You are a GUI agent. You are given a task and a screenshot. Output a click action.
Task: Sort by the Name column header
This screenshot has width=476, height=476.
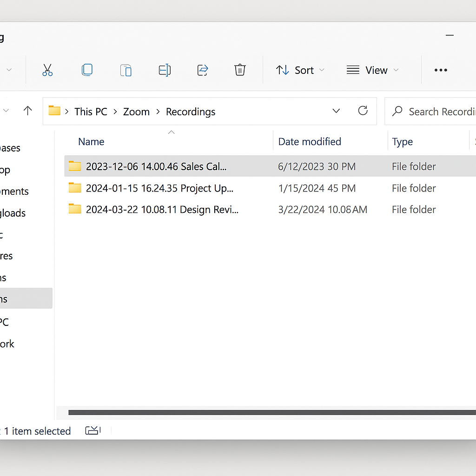pos(91,142)
